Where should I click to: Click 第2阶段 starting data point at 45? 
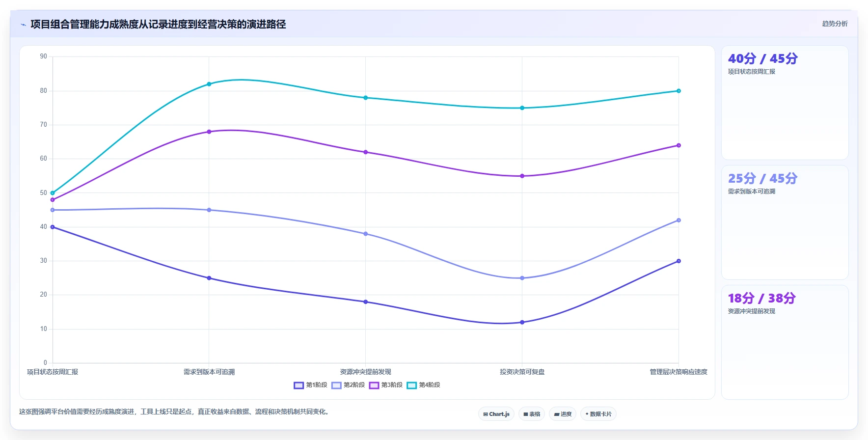[53, 210]
